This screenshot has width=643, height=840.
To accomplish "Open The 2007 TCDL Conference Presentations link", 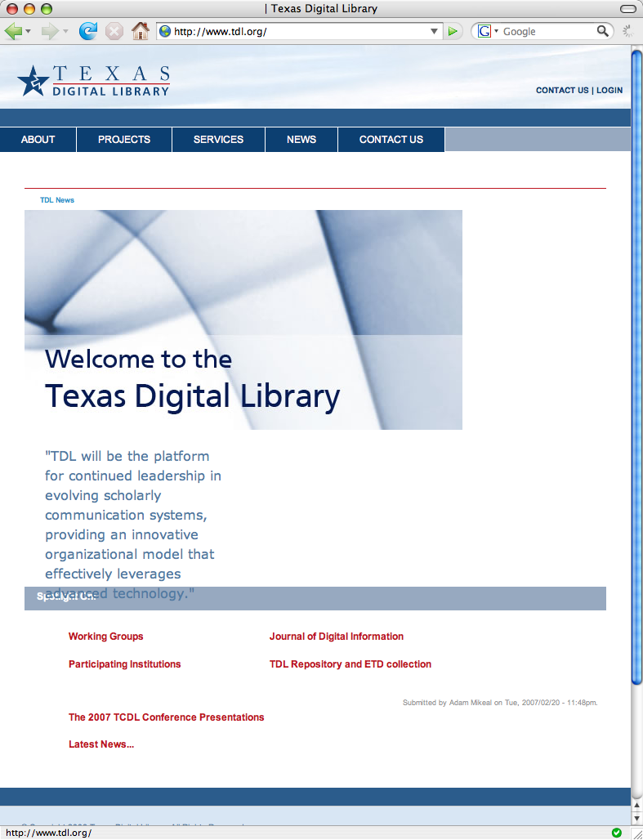I will tap(166, 717).
